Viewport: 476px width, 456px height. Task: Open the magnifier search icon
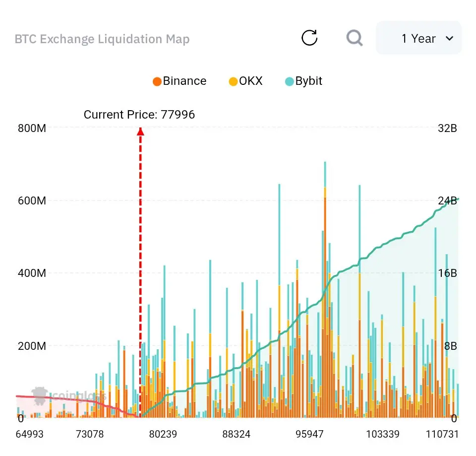tap(354, 38)
